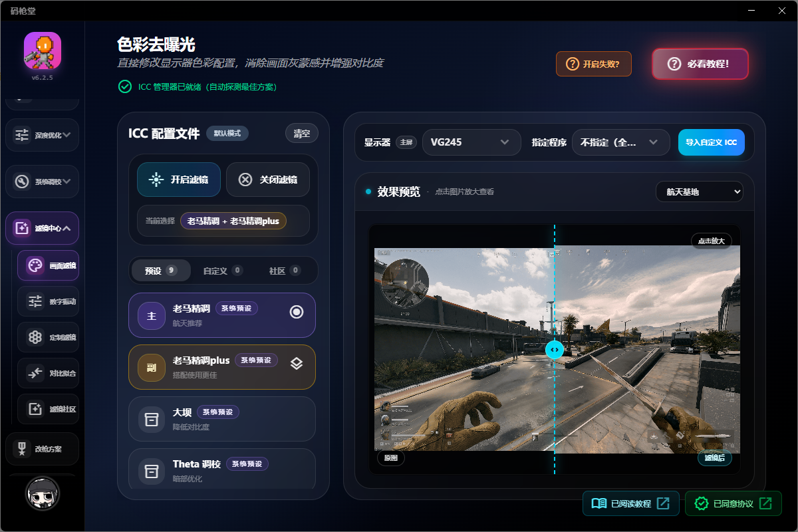The image size is (798, 532).
Task: Click the 已阅读教程 button
Action: click(631, 503)
